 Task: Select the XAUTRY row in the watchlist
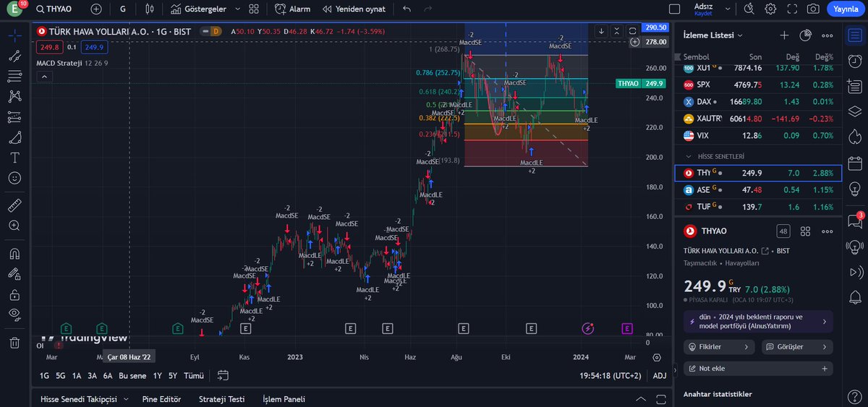click(758, 119)
